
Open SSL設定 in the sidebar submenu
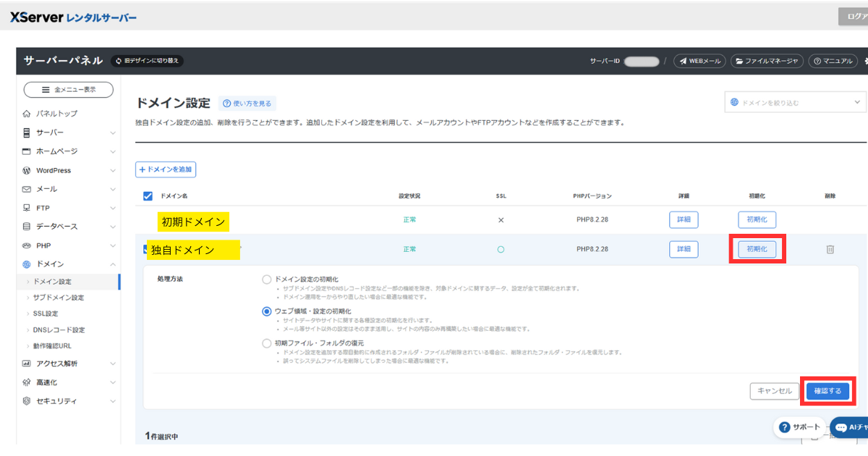click(x=46, y=313)
